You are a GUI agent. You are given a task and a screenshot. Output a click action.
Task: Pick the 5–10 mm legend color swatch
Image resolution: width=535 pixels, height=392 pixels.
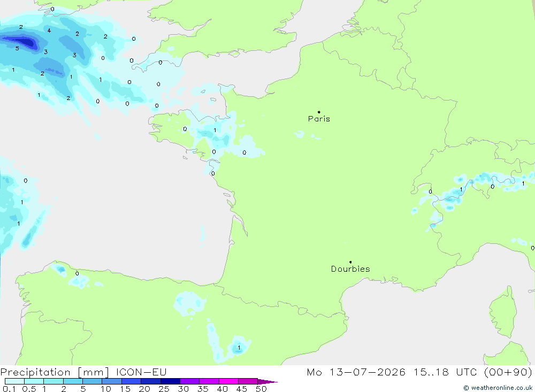[93, 381]
